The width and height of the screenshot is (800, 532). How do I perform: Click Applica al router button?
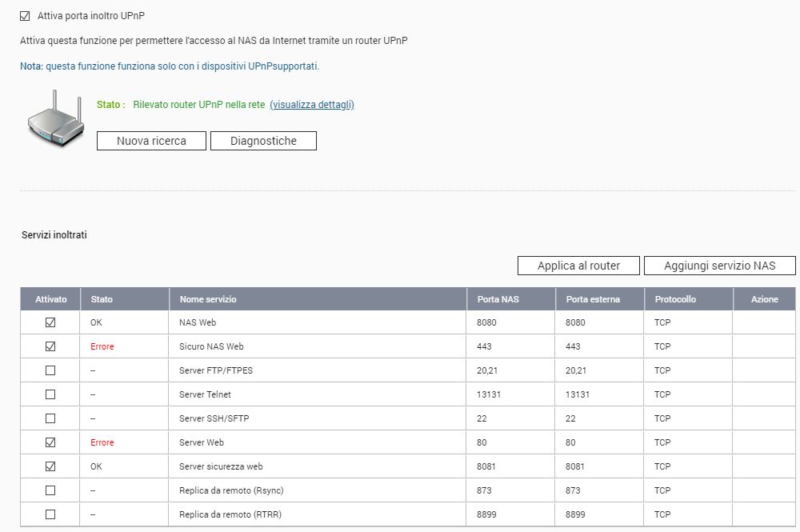pos(578,266)
